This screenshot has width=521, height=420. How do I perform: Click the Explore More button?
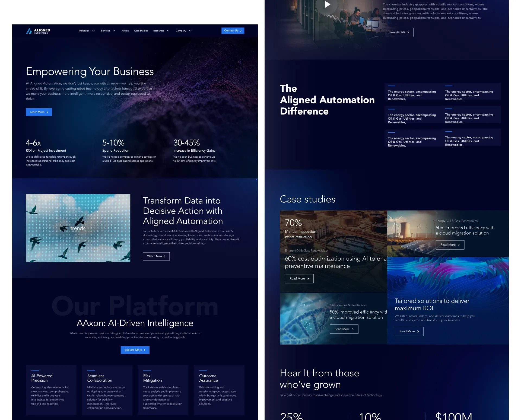click(x=135, y=350)
